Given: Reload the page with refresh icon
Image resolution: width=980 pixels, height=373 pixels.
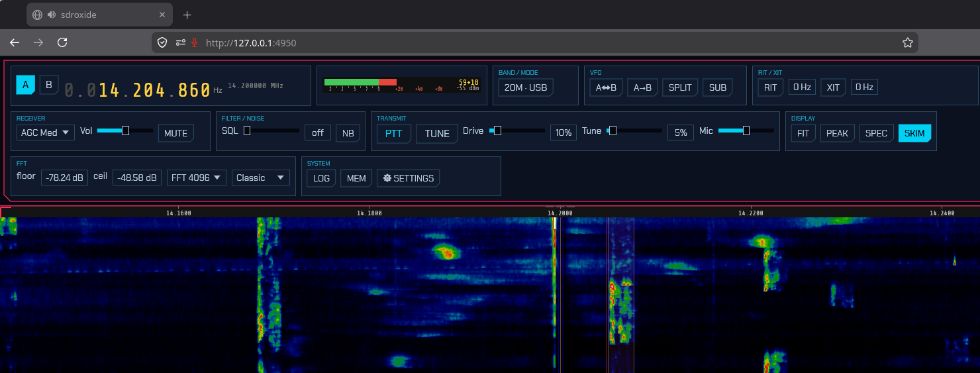Looking at the screenshot, I should point(62,42).
